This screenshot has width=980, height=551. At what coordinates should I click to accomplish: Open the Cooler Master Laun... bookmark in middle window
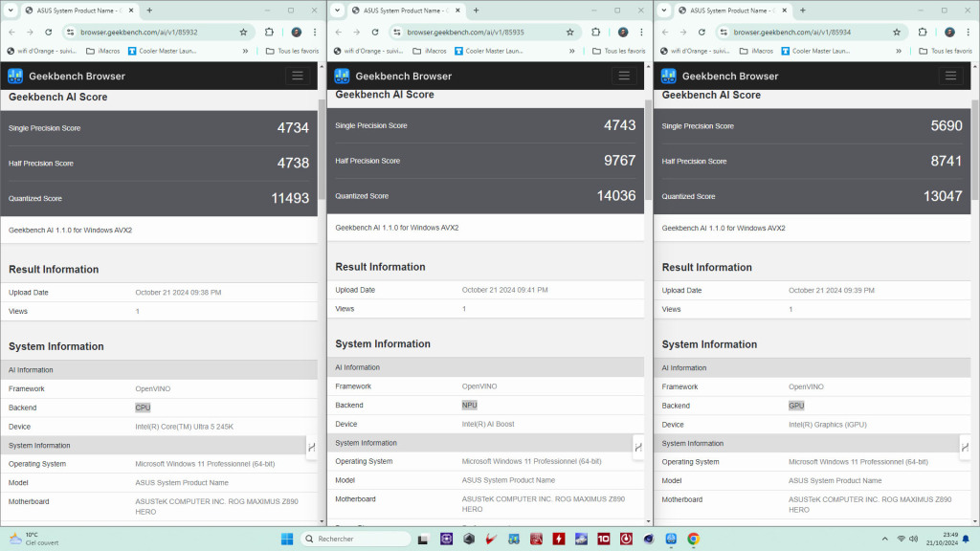pos(489,52)
